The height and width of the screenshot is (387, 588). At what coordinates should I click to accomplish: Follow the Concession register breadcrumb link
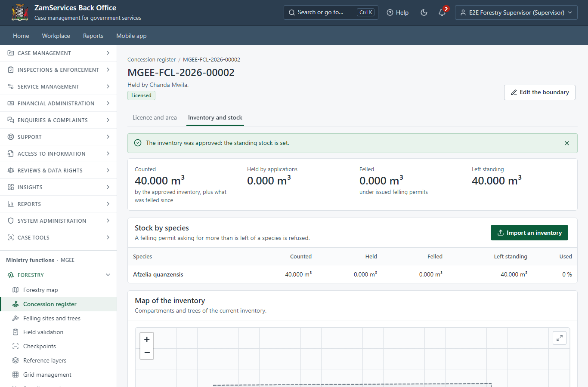click(x=152, y=59)
